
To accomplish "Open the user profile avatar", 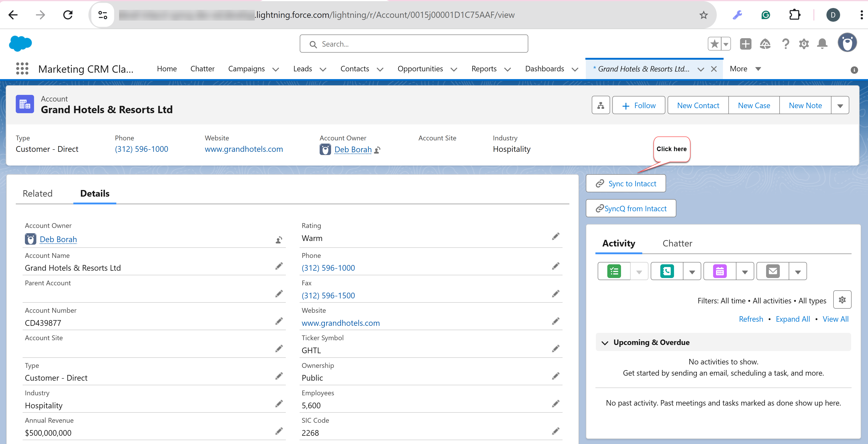I will (847, 43).
